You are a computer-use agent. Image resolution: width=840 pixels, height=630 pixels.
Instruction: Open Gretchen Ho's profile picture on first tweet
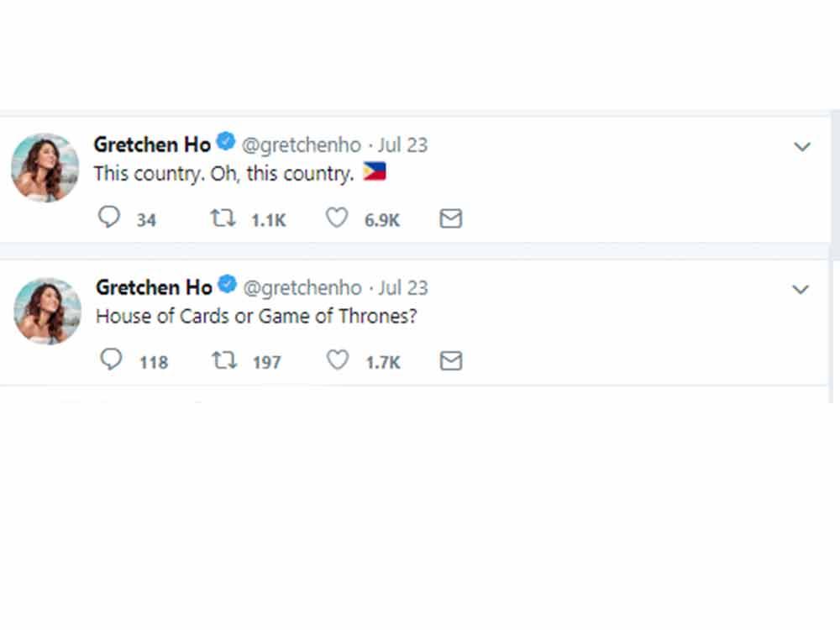pyautogui.click(x=44, y=168)
